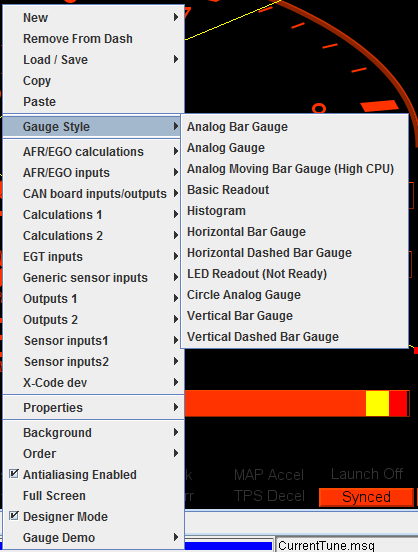418x552 pixels.
Task: Expand AFR/EGO calculations submenu
Action: tap(93, 152)
